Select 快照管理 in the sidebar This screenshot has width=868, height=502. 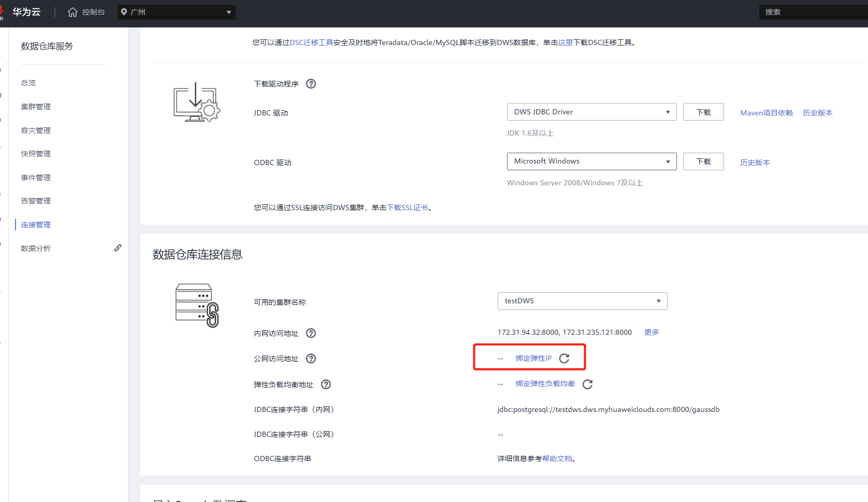click(x=36, y=154)
